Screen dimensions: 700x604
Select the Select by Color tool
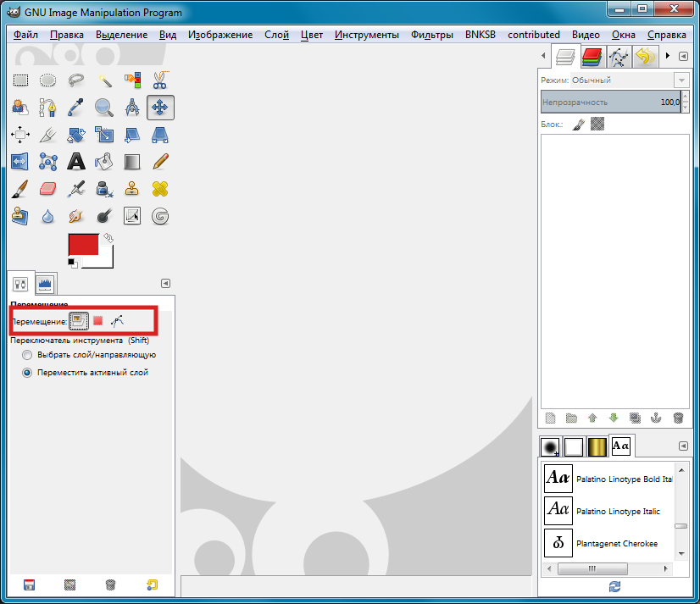click(132, 80)
